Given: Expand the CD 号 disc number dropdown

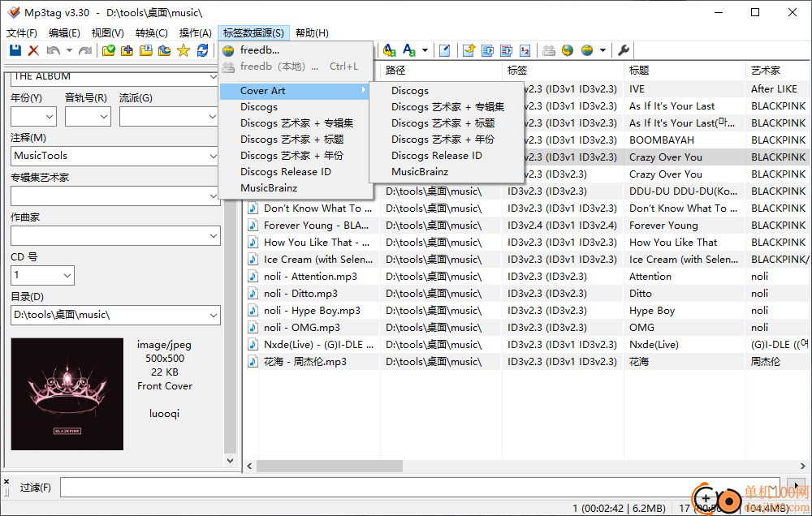Looking at the screenshot, I should click(x=67, y=275).
